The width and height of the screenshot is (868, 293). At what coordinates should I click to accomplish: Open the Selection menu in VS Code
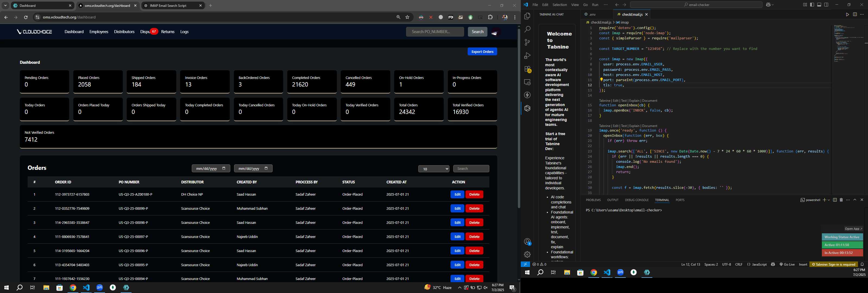coord(559,5)
